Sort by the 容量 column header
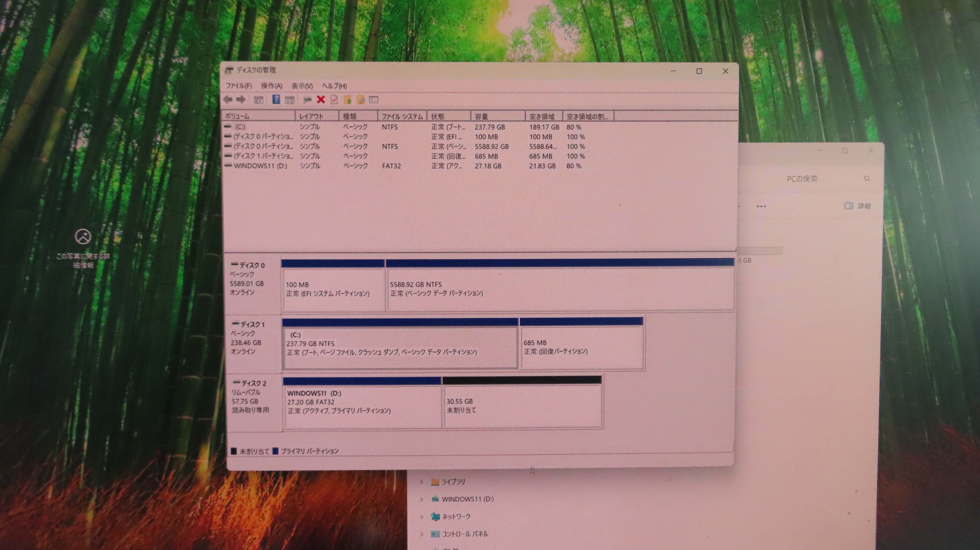Viewport: 980px width, 550px height. (498, 116)
